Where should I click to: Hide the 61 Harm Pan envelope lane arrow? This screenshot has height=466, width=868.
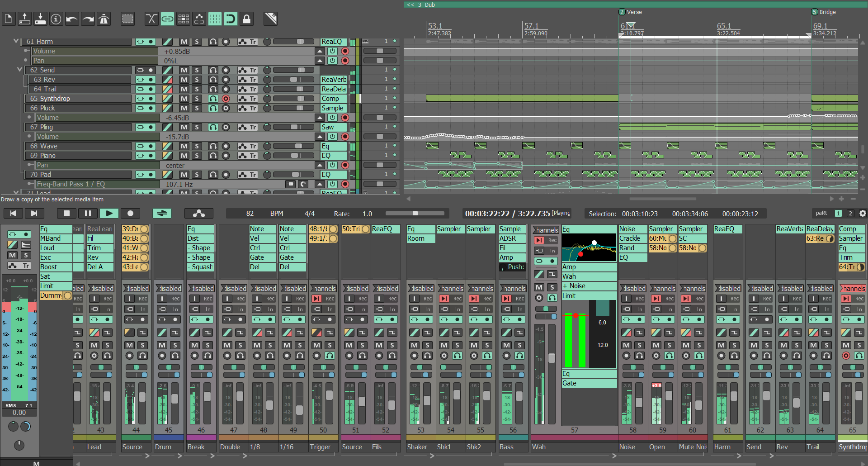[x=320, y=61]
